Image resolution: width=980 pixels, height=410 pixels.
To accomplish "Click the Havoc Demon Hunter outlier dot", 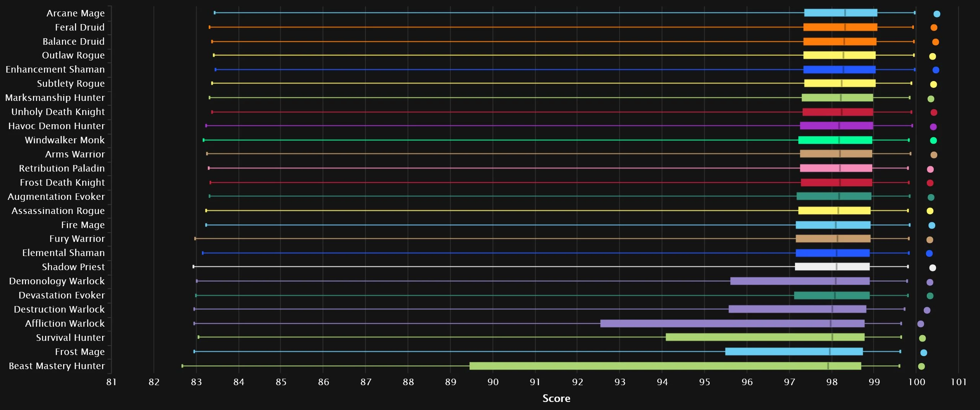I will 933,127.
